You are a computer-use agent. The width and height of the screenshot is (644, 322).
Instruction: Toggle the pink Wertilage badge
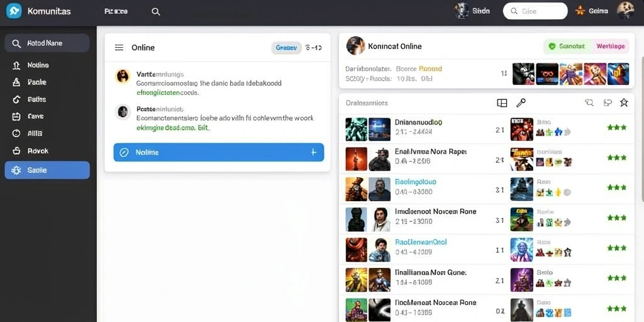(x=610, y=47)
